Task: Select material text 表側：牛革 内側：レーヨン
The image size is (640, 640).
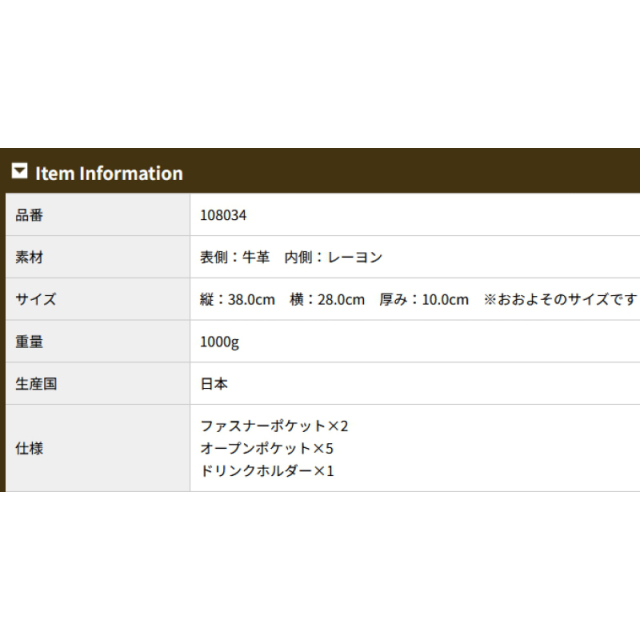Action: (x=291, y=257)
